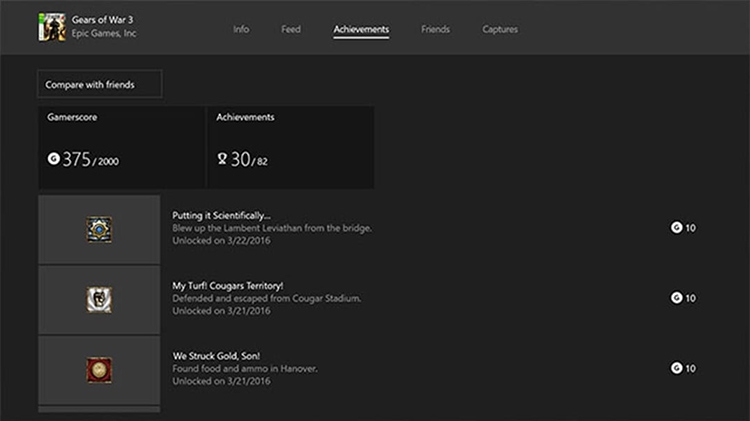The width and height of the screenshot is (750, 421).
Task: Click G icon on Putting it Scientifically row
Action: (676, 227)
